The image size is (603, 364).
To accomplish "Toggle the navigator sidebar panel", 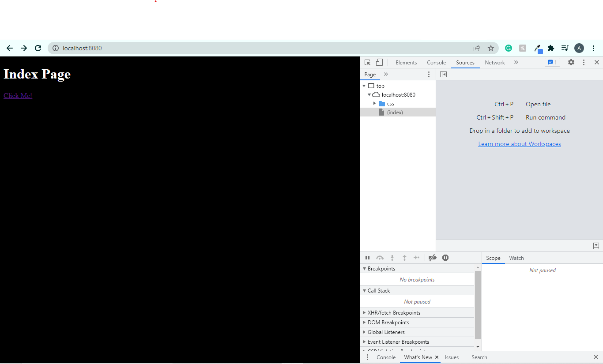I will point(443,74).
